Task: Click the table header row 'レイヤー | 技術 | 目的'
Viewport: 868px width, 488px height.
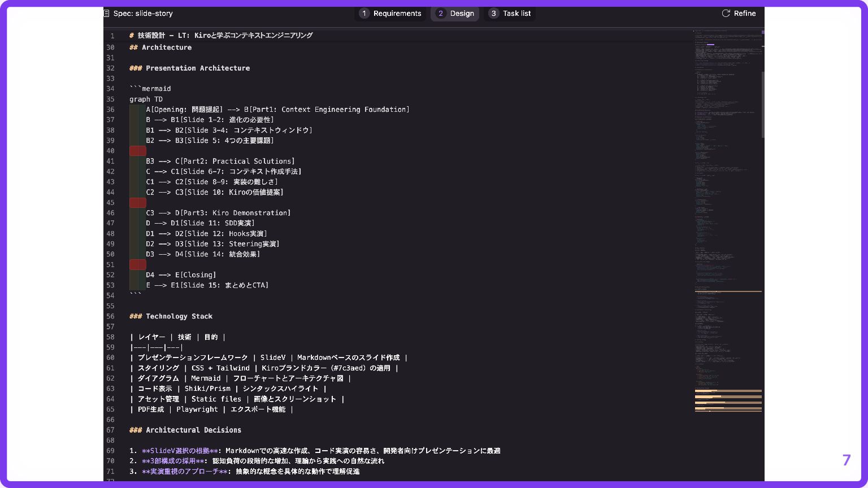Action: point(178,337)
